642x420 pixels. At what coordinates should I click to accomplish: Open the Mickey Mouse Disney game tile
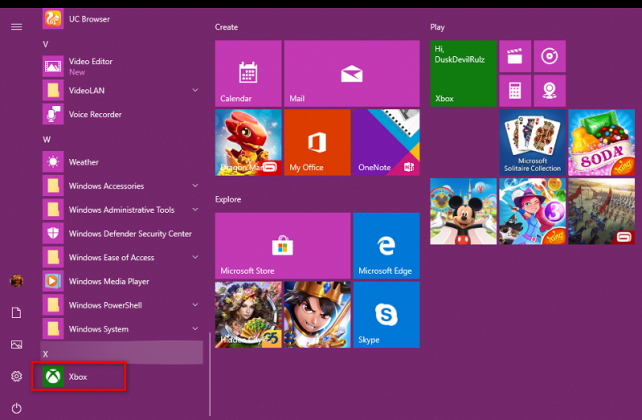[463, 211]
